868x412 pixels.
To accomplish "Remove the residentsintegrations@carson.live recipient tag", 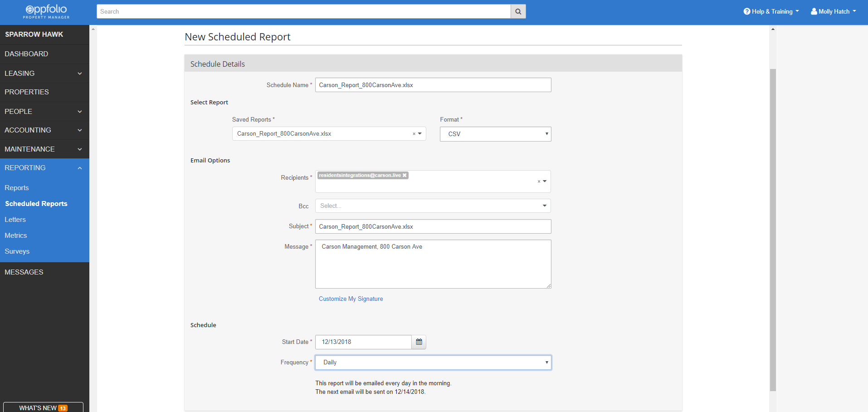I will click(x=405, y=175).
